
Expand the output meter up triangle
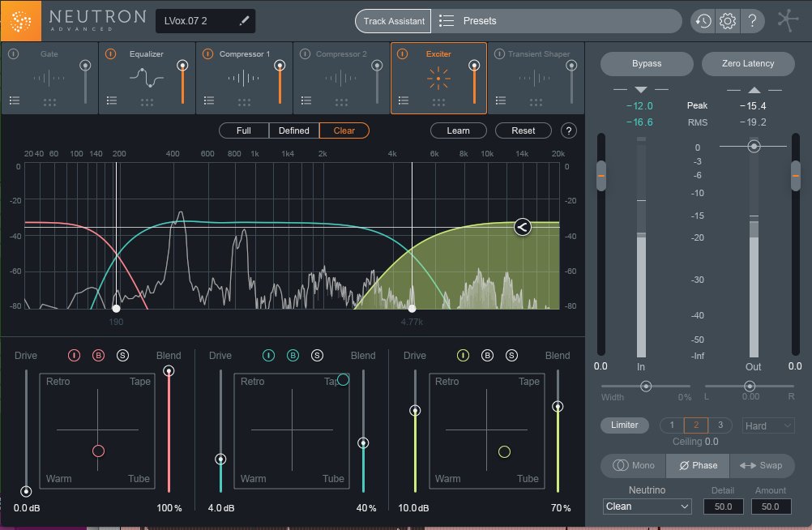pyautogui.click(x=754, y=90)
